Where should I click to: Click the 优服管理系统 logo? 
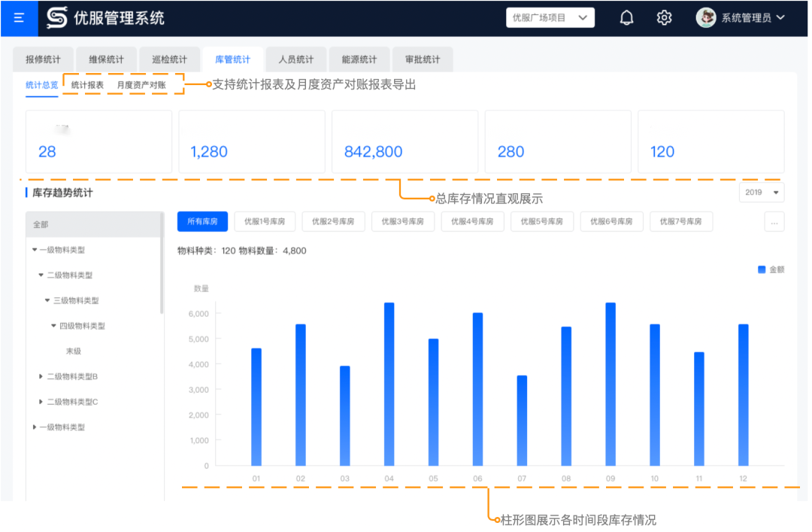105,18
